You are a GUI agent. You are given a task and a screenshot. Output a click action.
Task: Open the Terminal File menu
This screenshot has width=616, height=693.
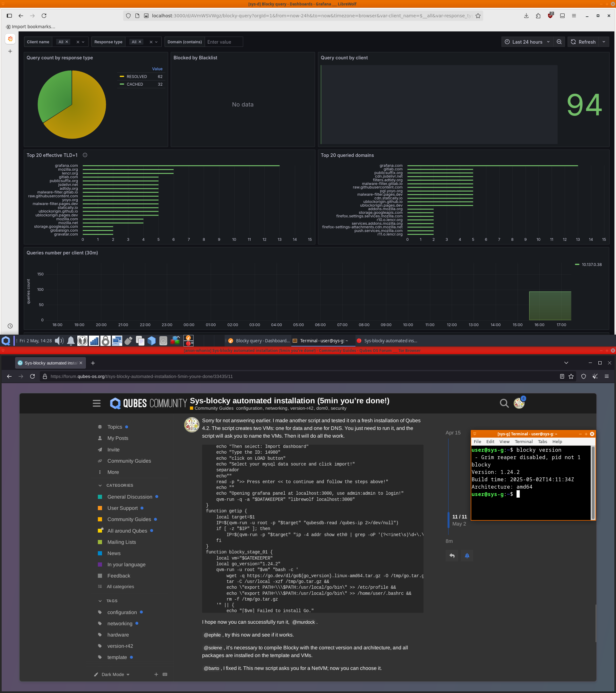point(477,441)
